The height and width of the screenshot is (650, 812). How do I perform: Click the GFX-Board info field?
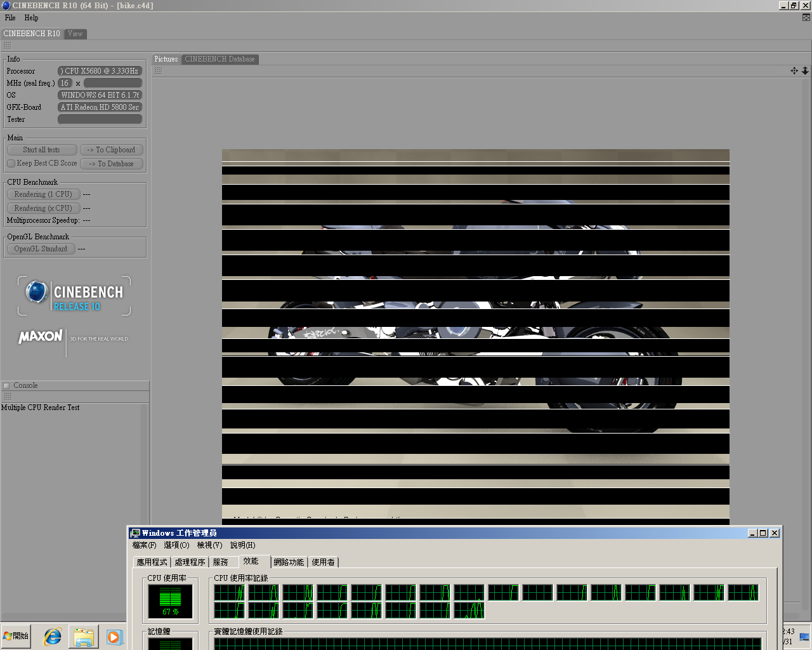(x=100, y=107)
